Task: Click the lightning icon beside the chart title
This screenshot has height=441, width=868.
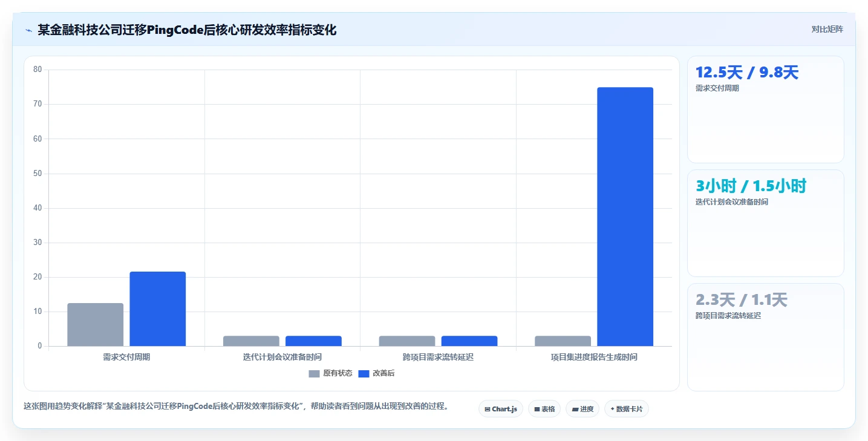Action: 28,30
